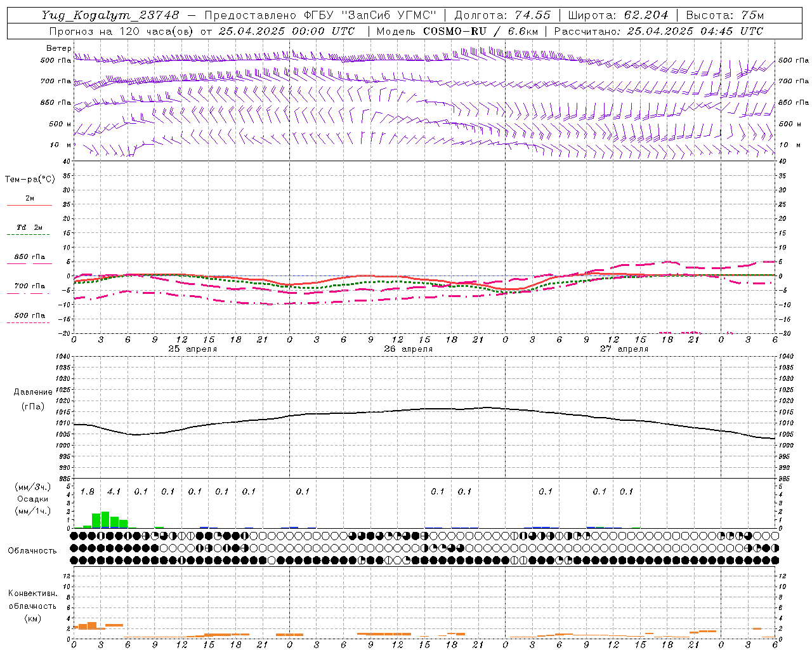Click the Осадки panel label

(32, 499)
